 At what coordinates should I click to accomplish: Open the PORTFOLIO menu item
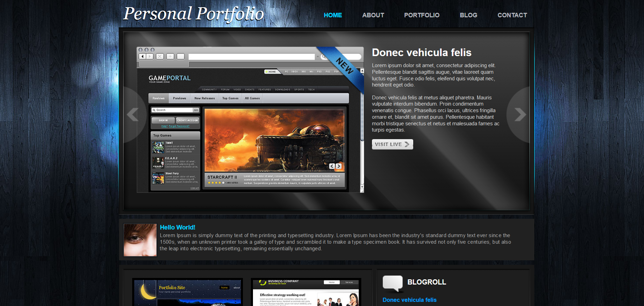pyautogui.click(x=421, y=15)
